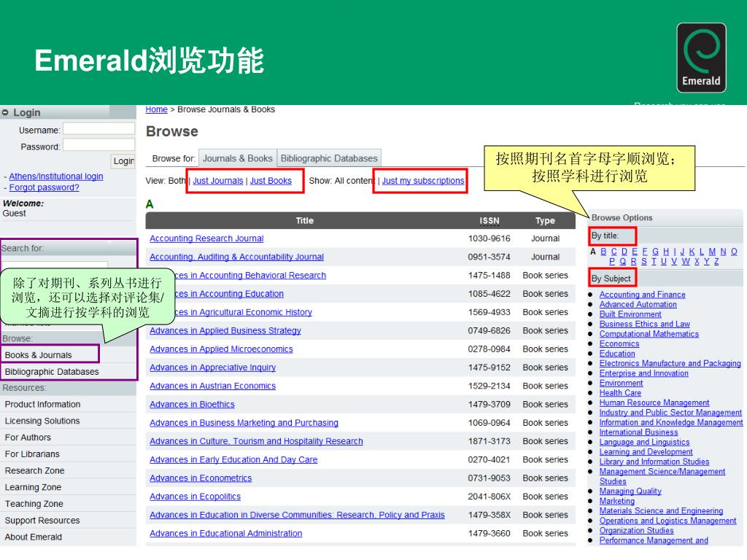
Task: Browse Organization Studies subject
Action: [636, 531]
